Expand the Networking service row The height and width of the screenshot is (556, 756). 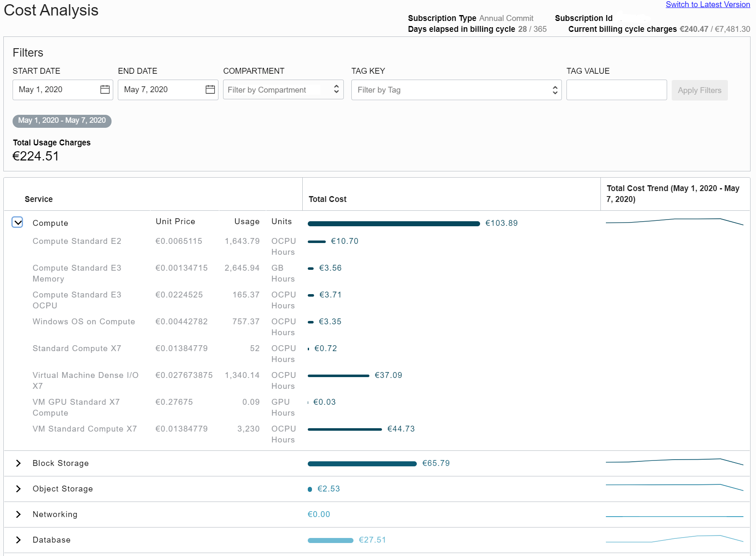18,514
